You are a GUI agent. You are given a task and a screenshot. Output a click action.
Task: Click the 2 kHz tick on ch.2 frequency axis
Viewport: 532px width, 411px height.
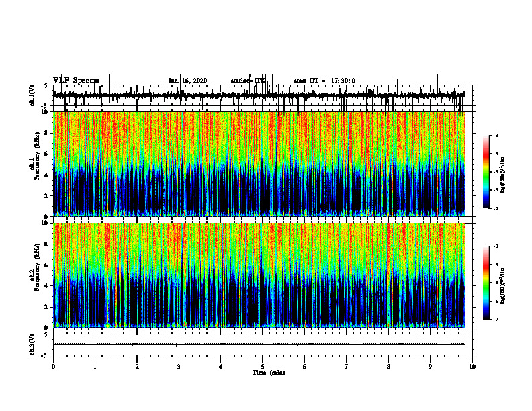point(47,307)
